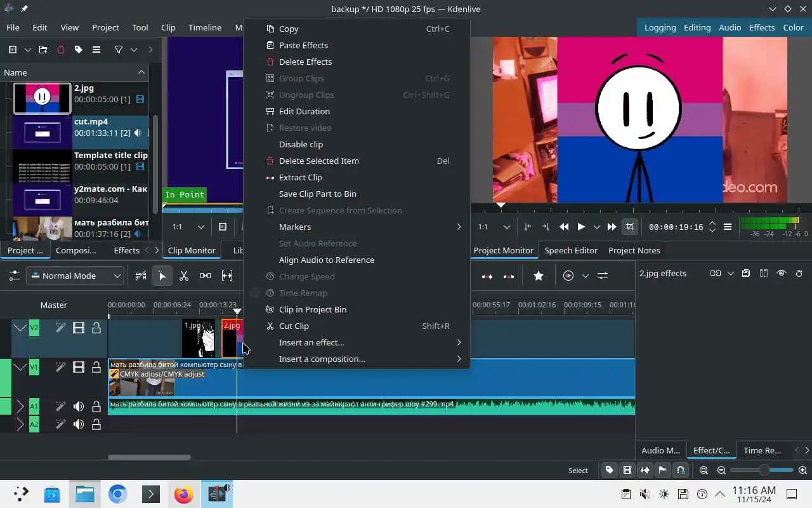Open the bin hamburger options menu
The height and width of the screenshot is (508, 812).
click(x=96, y=50)
